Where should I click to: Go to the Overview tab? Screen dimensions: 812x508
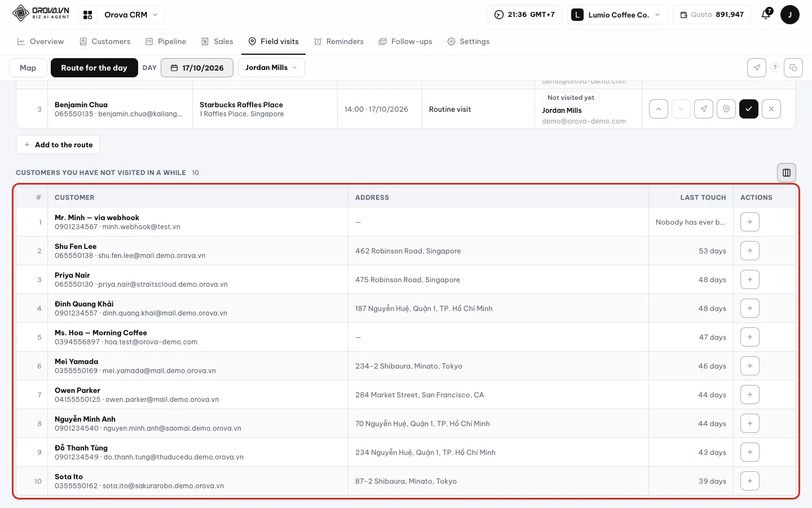(x=41, y=42)
